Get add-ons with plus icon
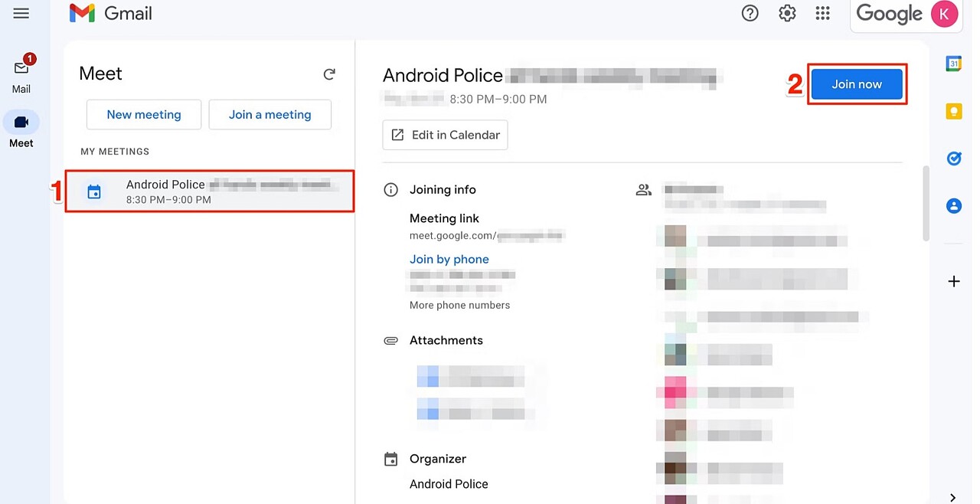980x504 pixels. [x=954, y=281]
